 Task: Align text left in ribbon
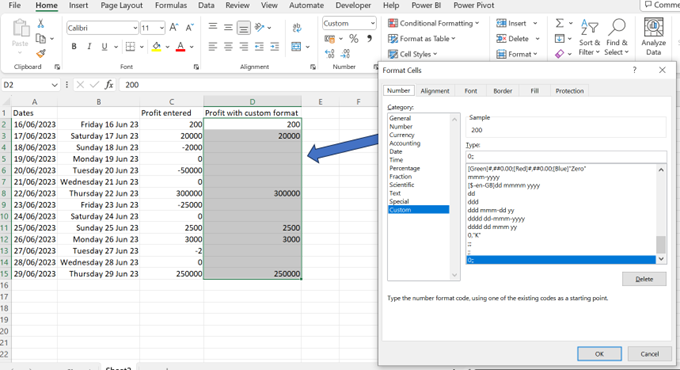tap(212, 46)
